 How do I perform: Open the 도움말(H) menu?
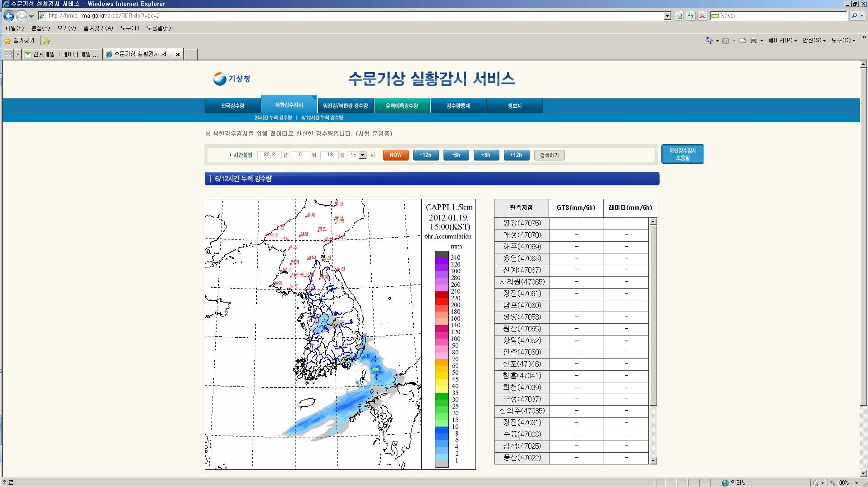click(158, 28)
